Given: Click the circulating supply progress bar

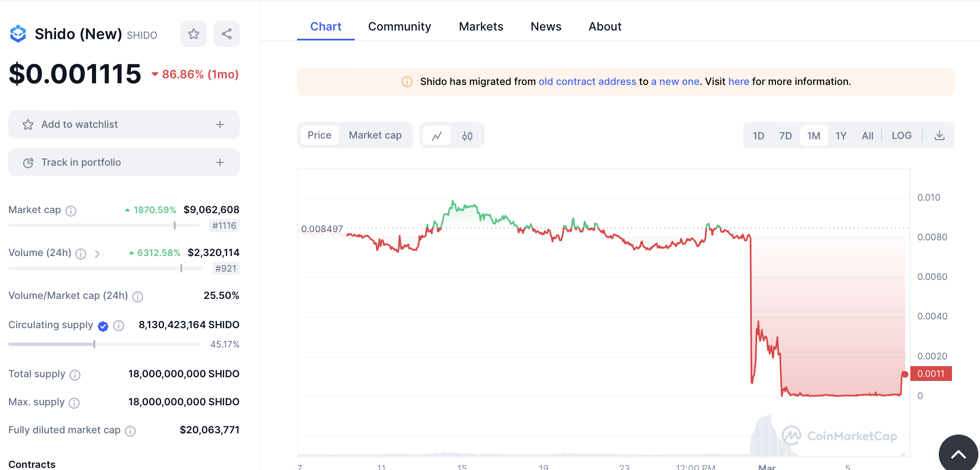Looking at the screenshot, I should tap(104, 344).
